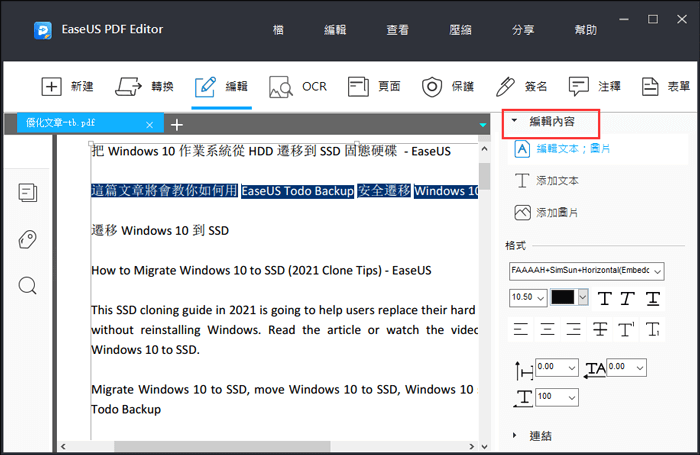Click the 簽名 (Sign) pen tool
Screen dimensions: 700x455
tap(521, 86)
